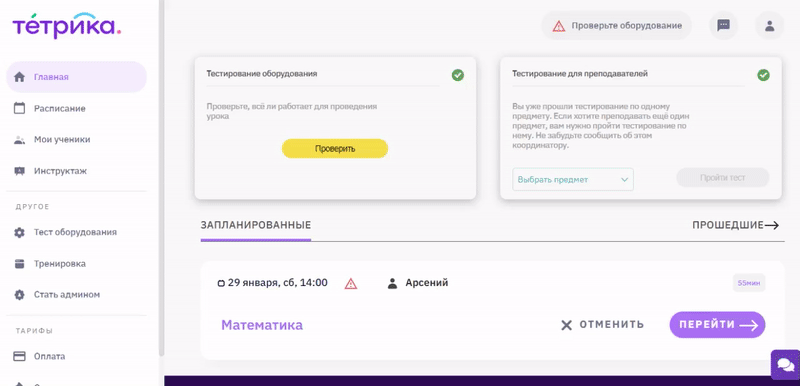
Task: Click the warning triangle next to the lesson date
Action: click(351, 284)
